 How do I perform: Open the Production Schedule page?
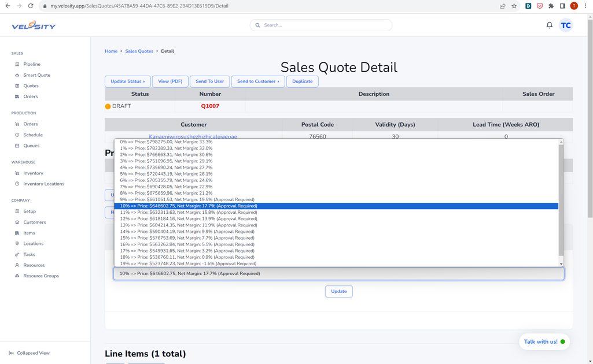click(x=33, y=135)
